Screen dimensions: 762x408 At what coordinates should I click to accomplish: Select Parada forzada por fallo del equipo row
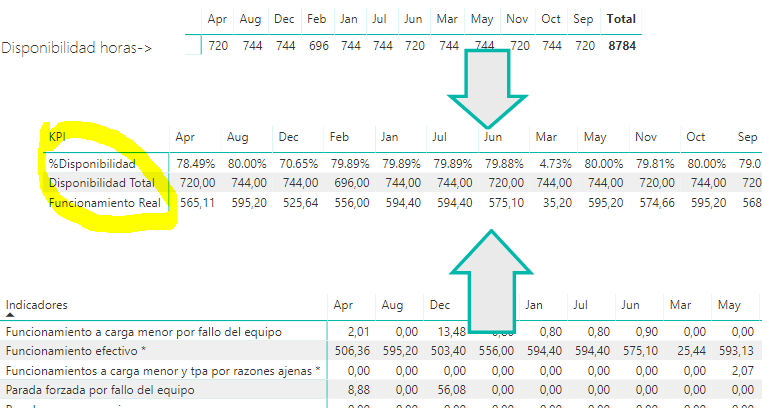tap(379, 390)
